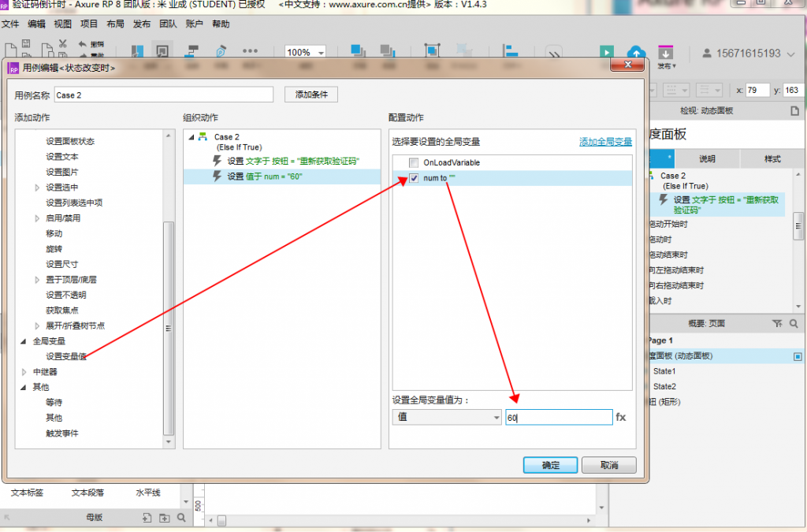Check the OnLoadVariable checkbox
Screen dimensions: 807x532
414,162
